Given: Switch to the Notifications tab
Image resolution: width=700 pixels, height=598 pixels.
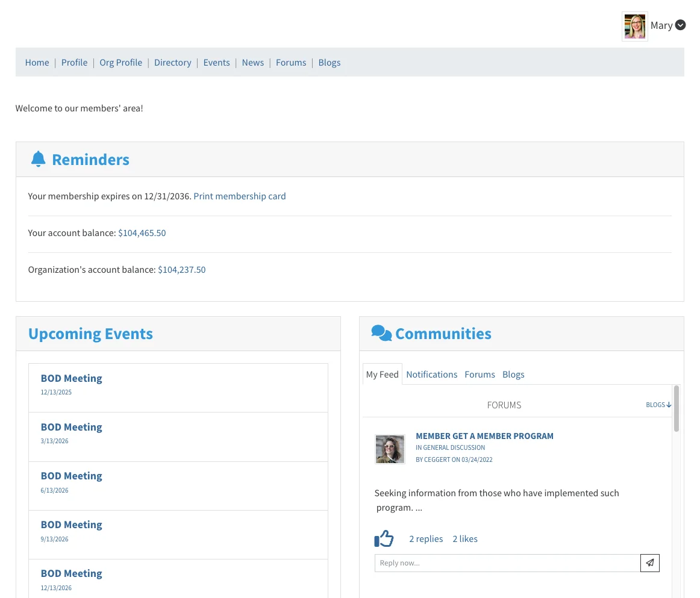Looking at the screenshot, I should coord(431,374).
